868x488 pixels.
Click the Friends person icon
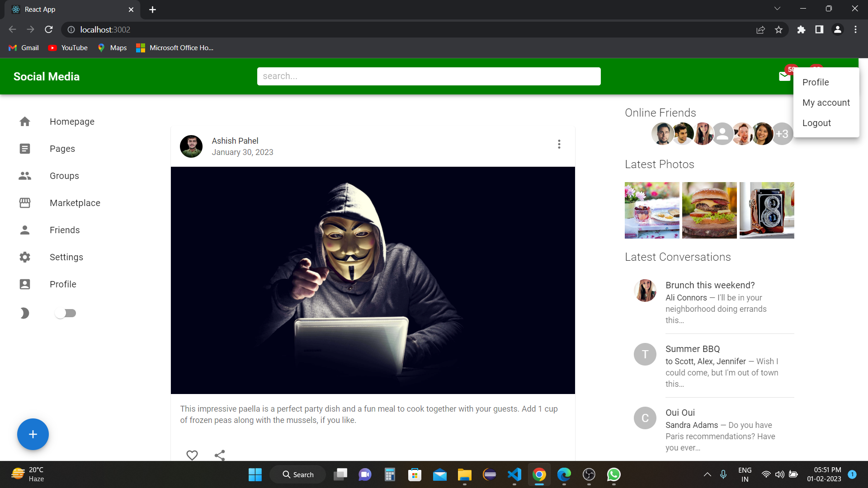tap(25, 230)
